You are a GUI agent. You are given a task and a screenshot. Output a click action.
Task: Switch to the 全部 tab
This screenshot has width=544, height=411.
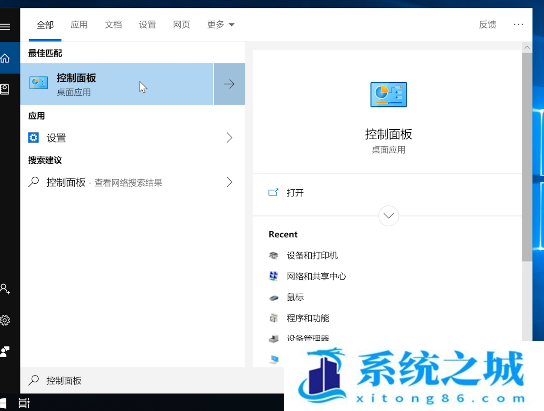45,25
